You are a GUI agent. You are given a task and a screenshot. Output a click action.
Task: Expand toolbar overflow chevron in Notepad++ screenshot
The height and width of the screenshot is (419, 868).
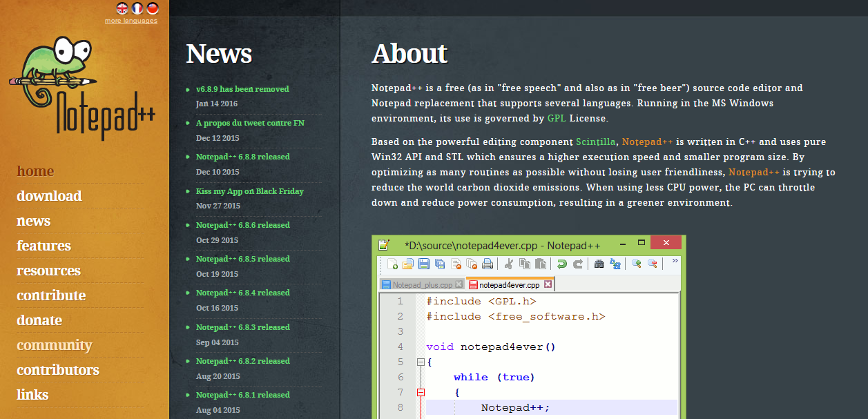[675, 261]
